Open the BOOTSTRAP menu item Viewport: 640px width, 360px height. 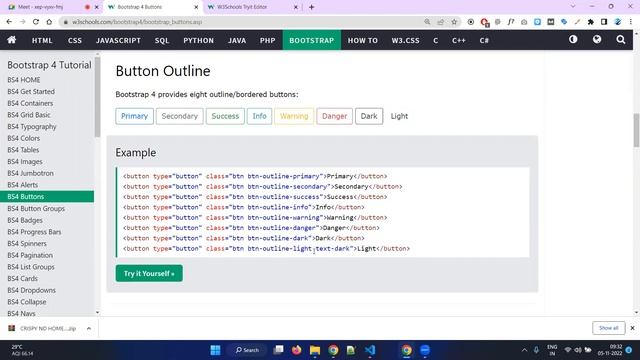pyautogui.click(x=311, y=40)
